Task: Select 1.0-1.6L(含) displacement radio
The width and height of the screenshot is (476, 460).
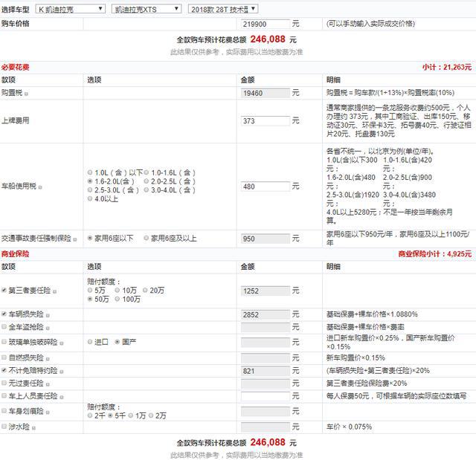Action: pyautogui.click(x=147, y=172)
